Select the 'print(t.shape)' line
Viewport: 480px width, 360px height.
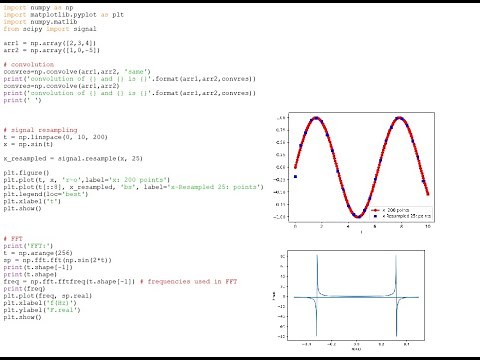tap(30, 275)
